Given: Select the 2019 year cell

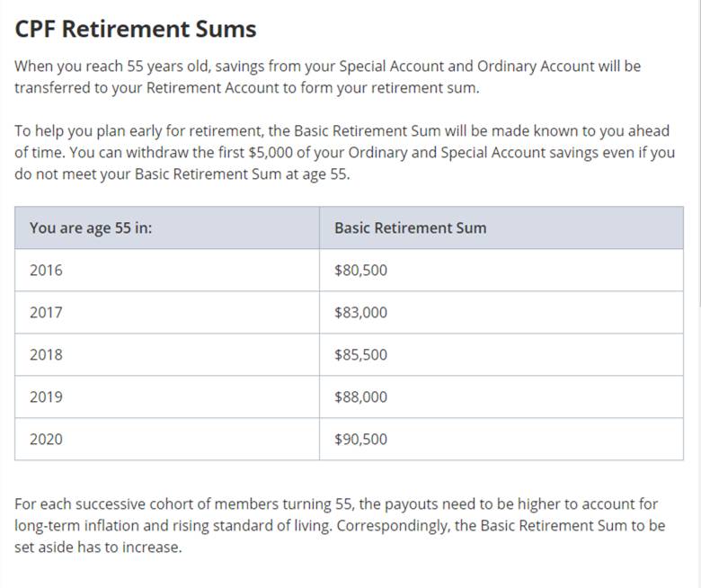Looking at the screenshot, I should point(47,397).
